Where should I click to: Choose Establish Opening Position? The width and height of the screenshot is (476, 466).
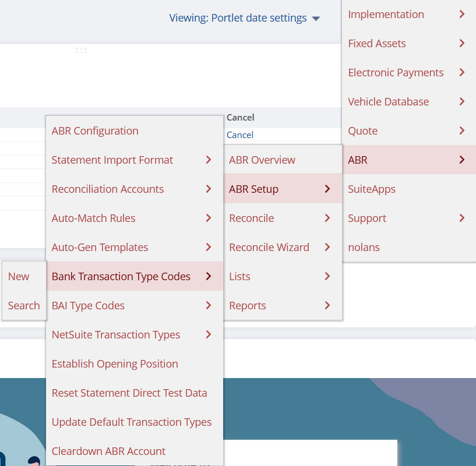pyautogui.click(x=115, y=364)
